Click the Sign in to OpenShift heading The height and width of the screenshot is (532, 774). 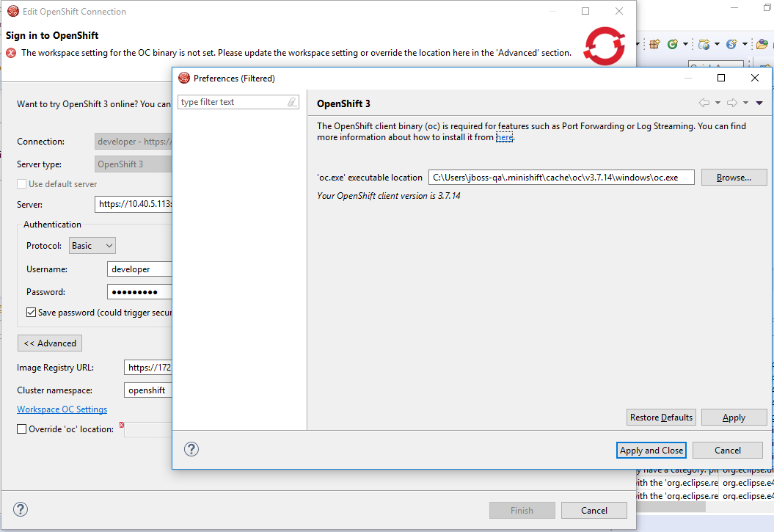pos(52,35)
